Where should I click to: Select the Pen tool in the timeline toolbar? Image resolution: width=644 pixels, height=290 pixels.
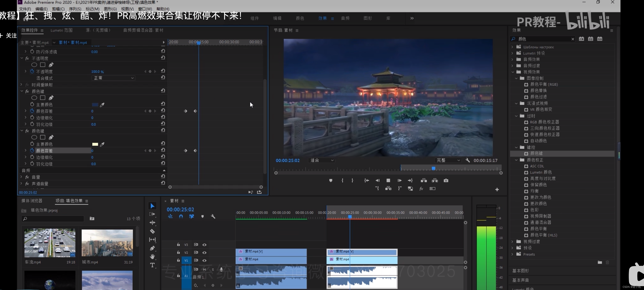(x=152, y=248)
